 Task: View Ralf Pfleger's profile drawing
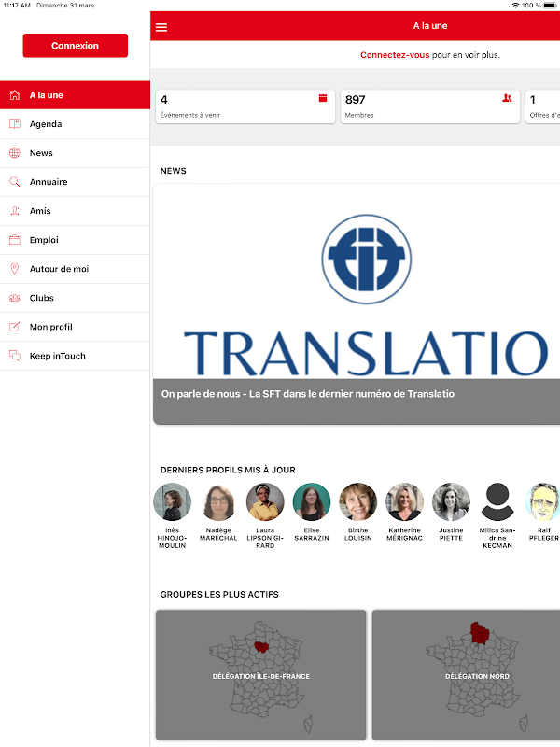pos(542,501)
